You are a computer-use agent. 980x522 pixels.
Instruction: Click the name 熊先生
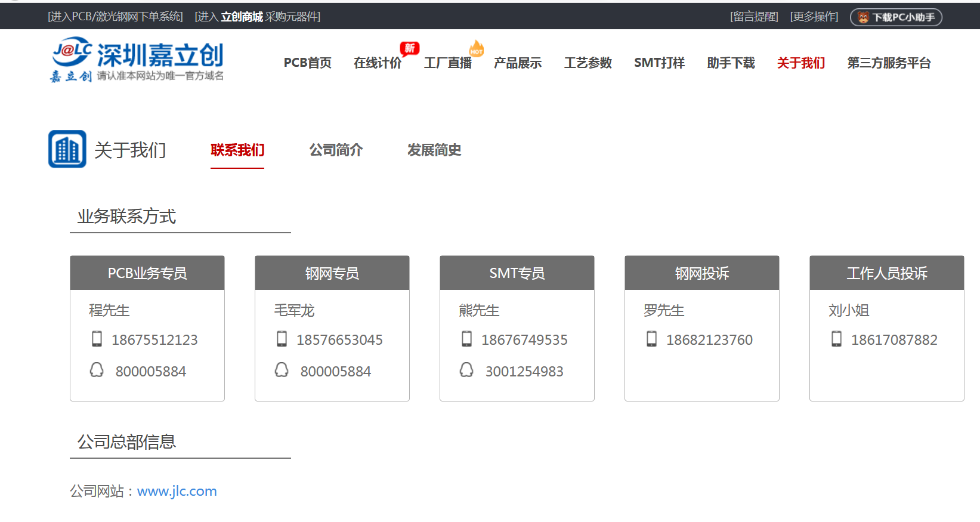[x=479, y=310]
